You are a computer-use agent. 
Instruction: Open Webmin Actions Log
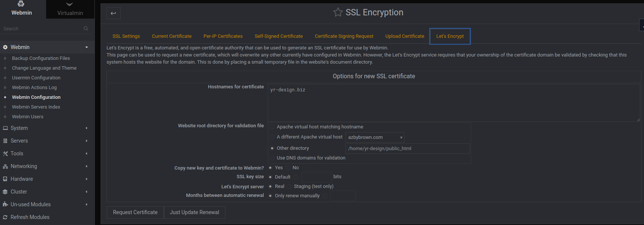(34, 88)
